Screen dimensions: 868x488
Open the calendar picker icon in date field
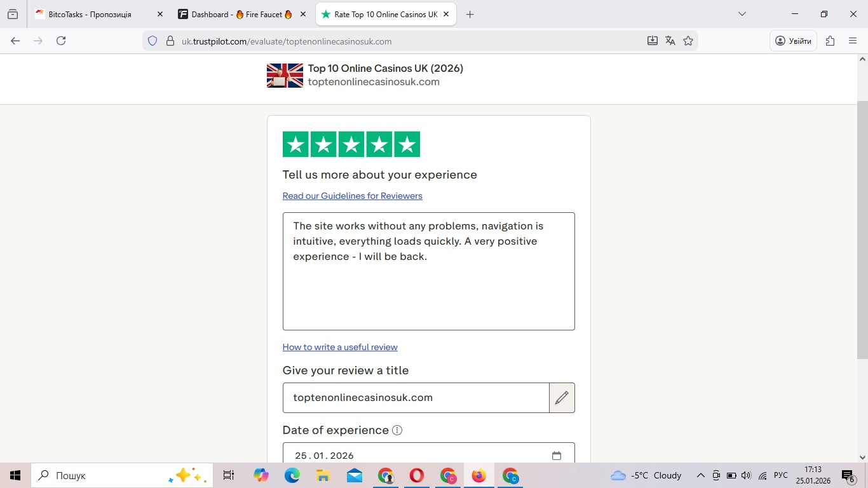[557, 456]
